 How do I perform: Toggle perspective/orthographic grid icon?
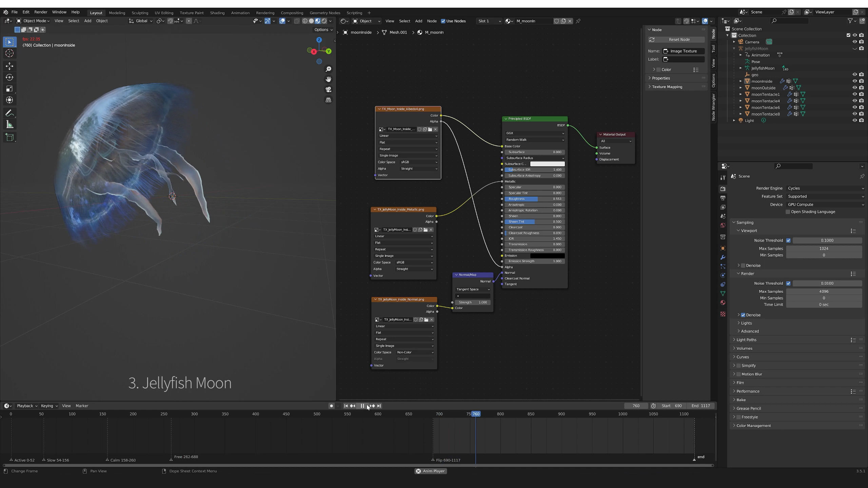click(x=328, y=100)
